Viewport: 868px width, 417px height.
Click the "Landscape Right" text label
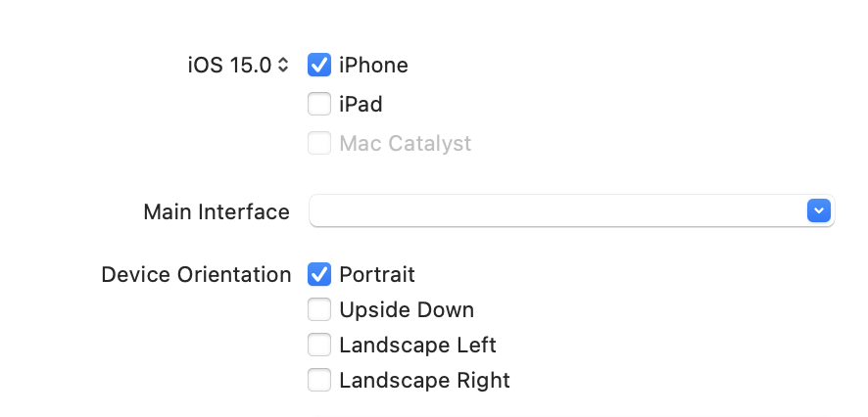tap(424, 381)
